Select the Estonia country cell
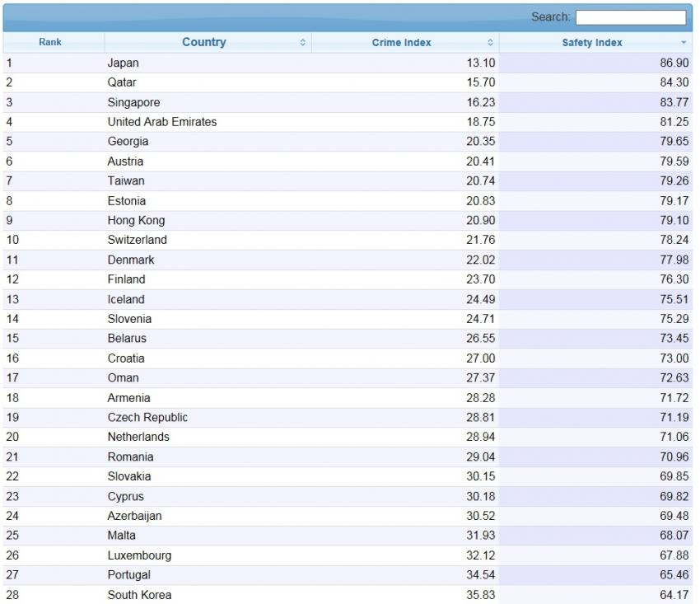The image size is (700, 604). (x=208, y=200)
